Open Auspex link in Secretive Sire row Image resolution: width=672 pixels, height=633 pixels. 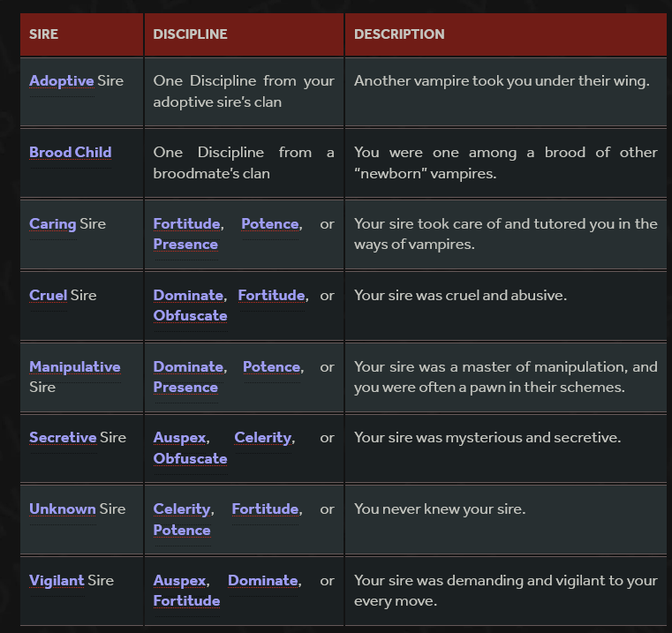(x=179, y=438)
